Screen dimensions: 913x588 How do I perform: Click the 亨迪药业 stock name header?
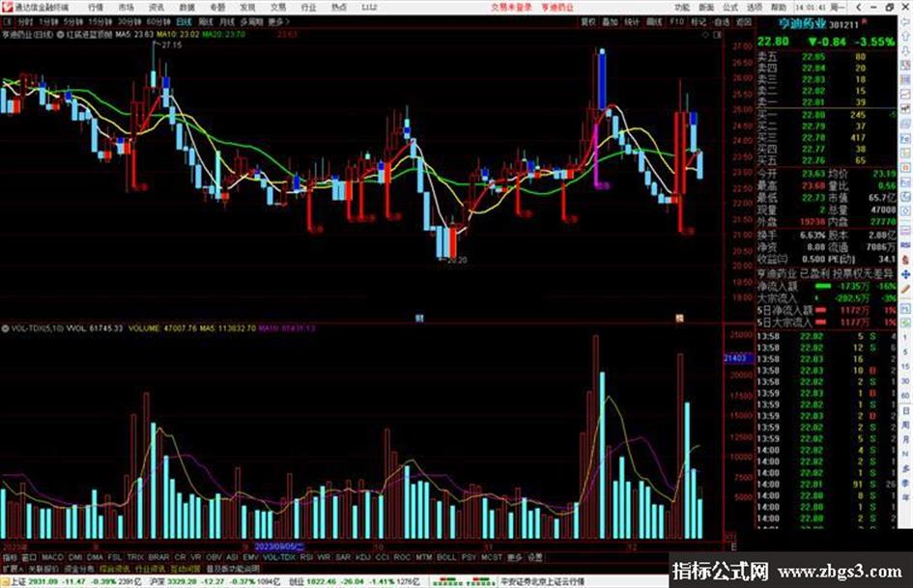pyautogui.click(x=802, y=24)
